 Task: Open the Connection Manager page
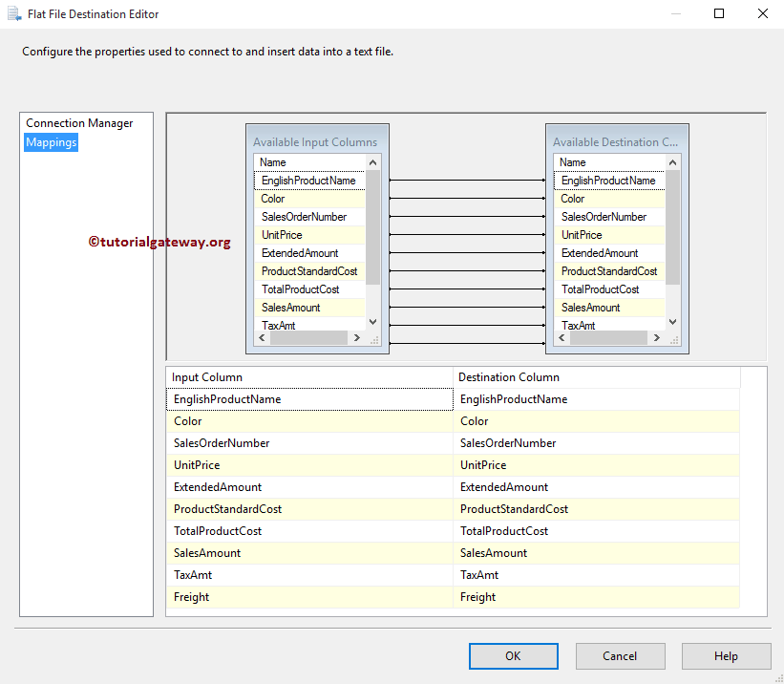tap(79, 123)
